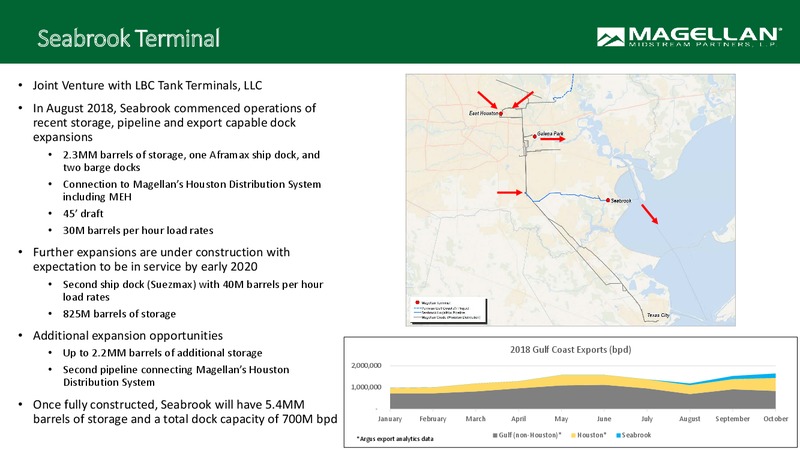Click the Houston area pipeline map image
This screenshot has height=450, width=800.
[570, 200]
